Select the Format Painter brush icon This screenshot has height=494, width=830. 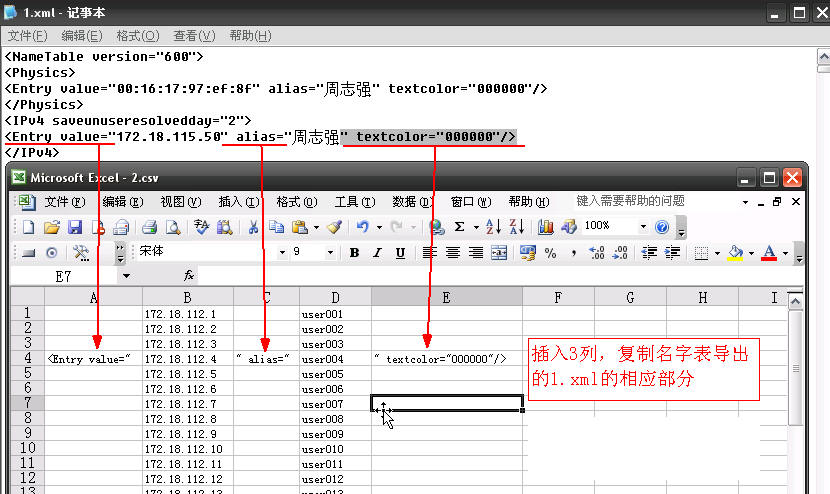point(334,227)
